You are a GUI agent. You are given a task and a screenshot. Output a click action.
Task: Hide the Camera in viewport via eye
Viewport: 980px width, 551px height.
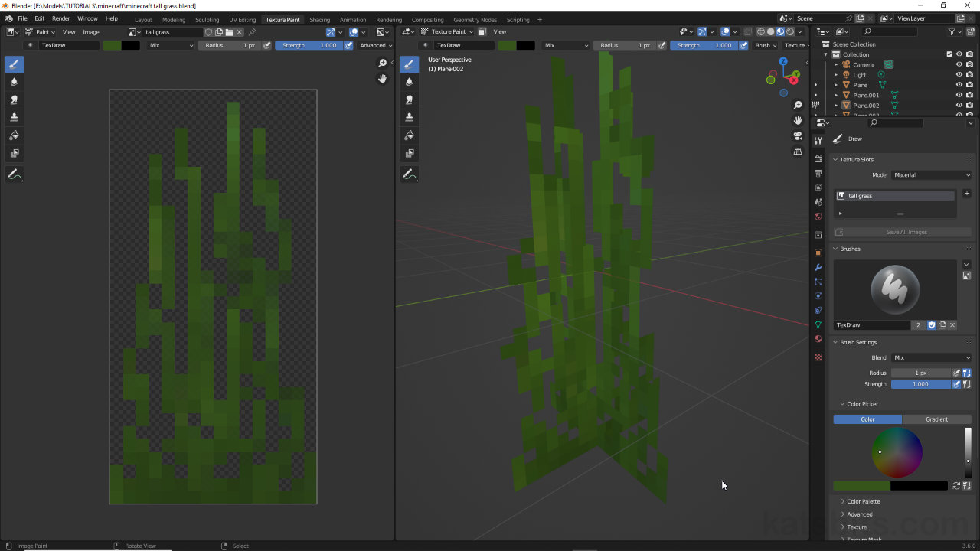(x=959, y=64)
